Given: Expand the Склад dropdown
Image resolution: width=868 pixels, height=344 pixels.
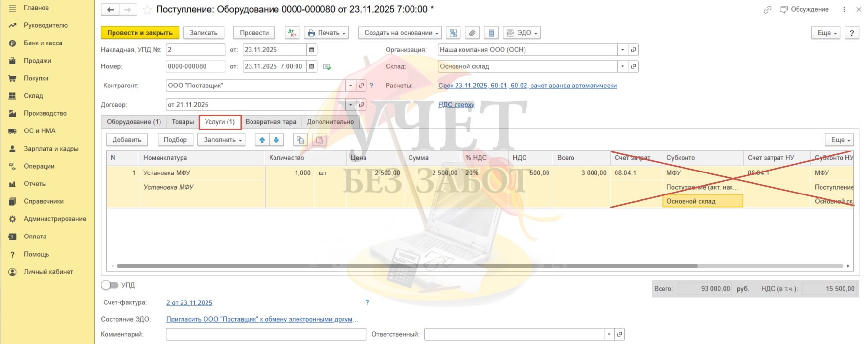Looking at the screenshot, I should pos(622,66).
